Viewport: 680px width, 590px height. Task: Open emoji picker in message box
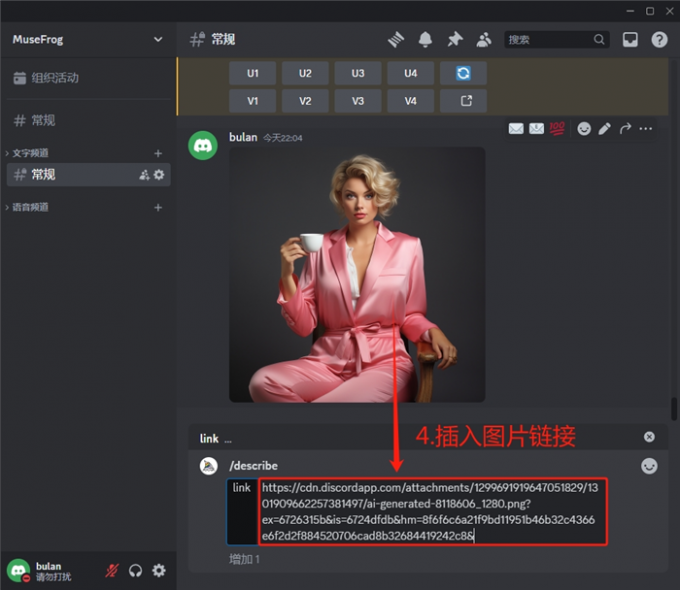click(649, 466)
